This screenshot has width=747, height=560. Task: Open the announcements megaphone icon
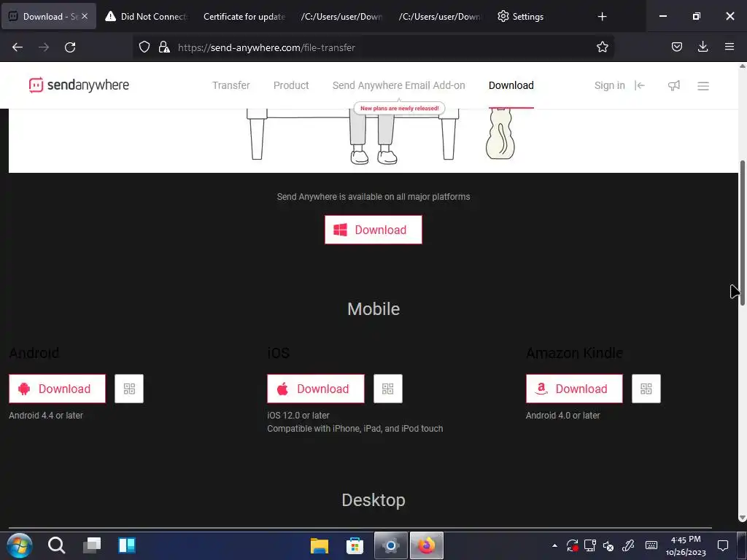point(673,86)
